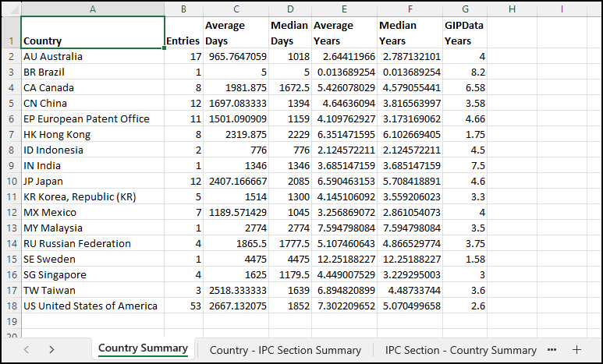Select Sweden's Average Days value 4475
The image size is (603, 364).
[236, 259]
